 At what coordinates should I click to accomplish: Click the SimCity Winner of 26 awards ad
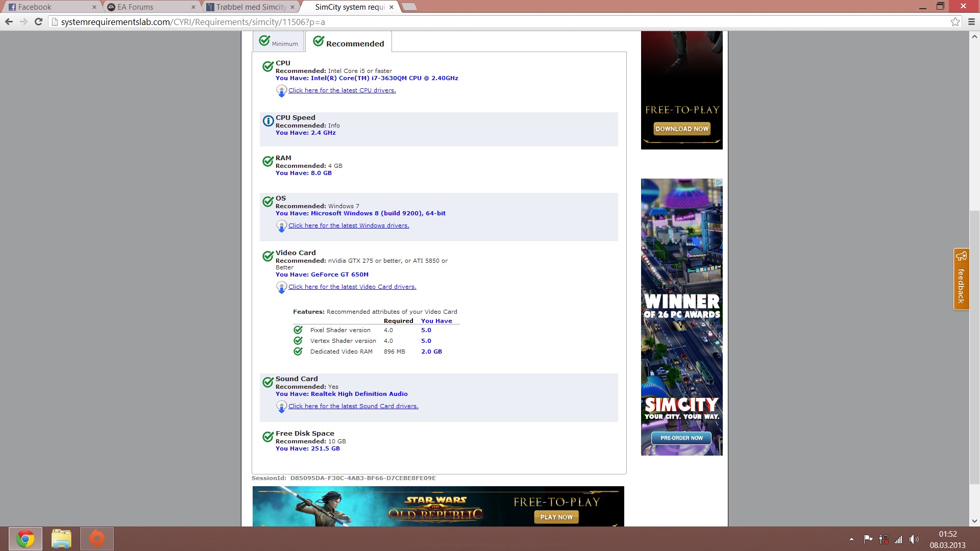pos(682,317)
